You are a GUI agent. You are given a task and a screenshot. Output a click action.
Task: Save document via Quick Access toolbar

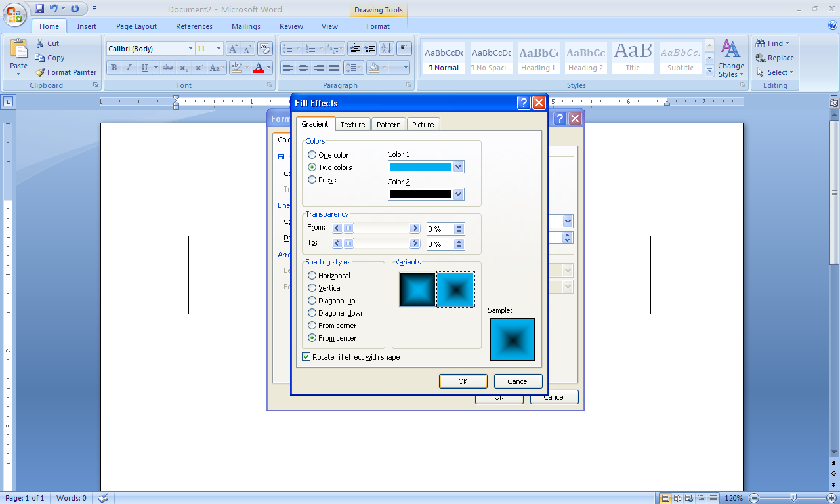[x=39, y=9]
